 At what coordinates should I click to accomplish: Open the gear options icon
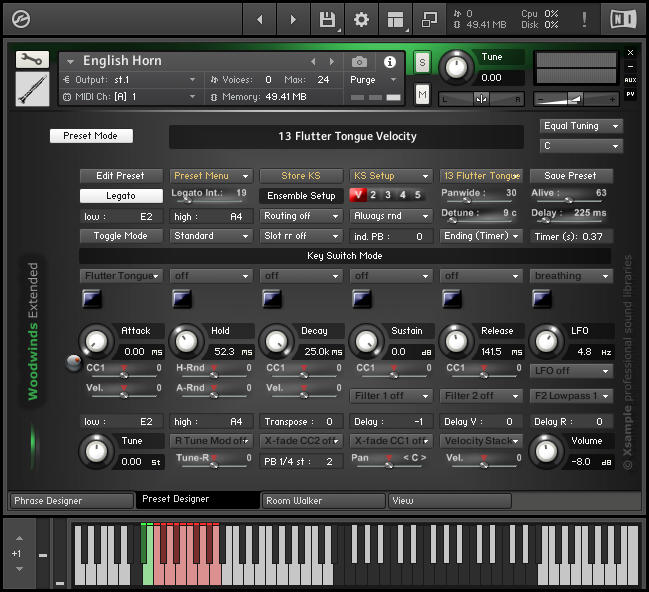pos(361,19)
